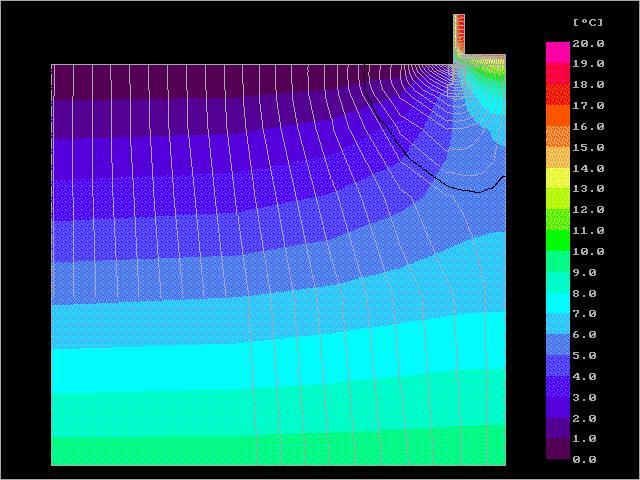This screenshot has width=640, height=480.
Task: Click the 19.0 legend value
Action: coord(588,64)
